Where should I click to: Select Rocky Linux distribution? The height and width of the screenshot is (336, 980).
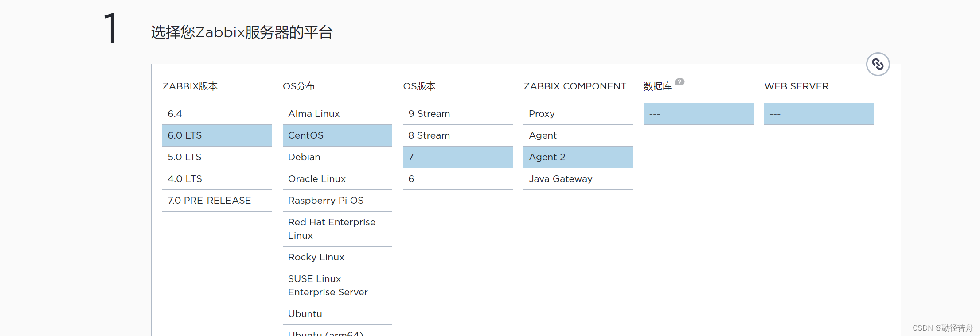tap(337, 257)
